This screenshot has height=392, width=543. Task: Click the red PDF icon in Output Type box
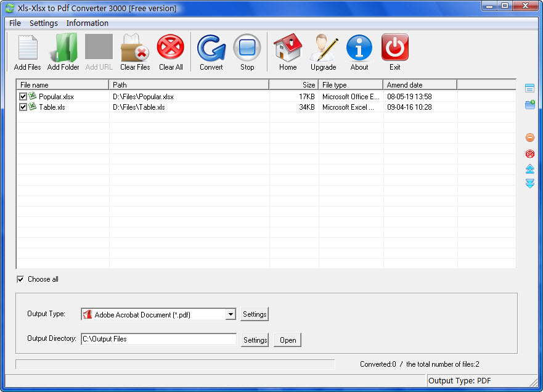pyautogui.click(x=88, y=314)
